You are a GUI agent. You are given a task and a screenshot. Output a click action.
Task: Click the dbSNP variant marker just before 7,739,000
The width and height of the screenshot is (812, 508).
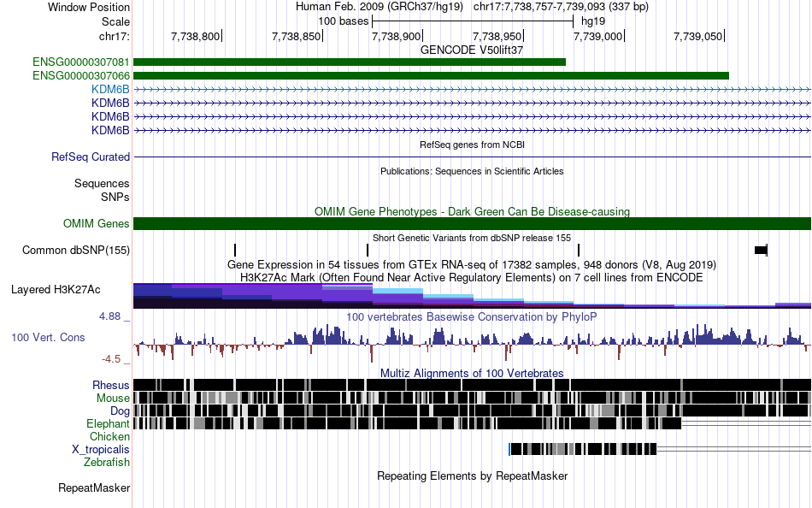coord(579,250)
